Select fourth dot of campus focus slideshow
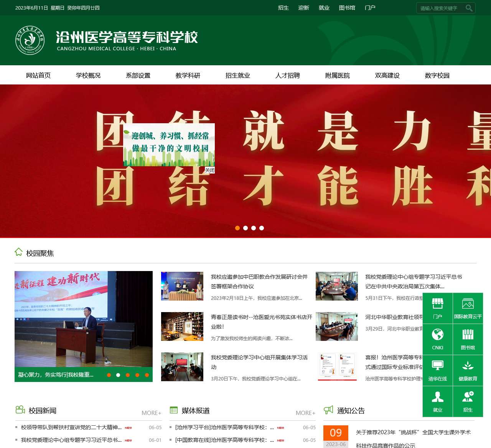The height and width of the screenshot is (448, 491). [137, 375]
